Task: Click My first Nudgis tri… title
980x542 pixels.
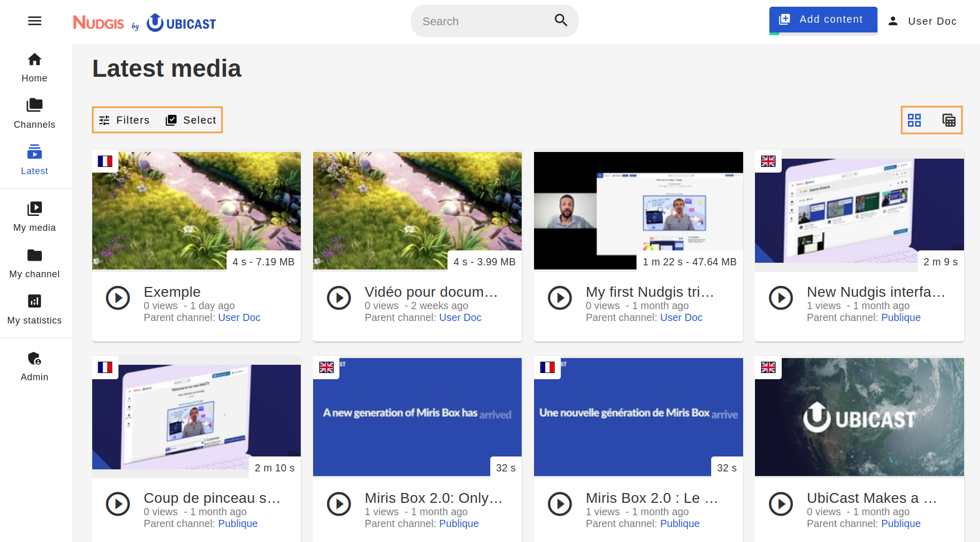Action: [650, 292]
